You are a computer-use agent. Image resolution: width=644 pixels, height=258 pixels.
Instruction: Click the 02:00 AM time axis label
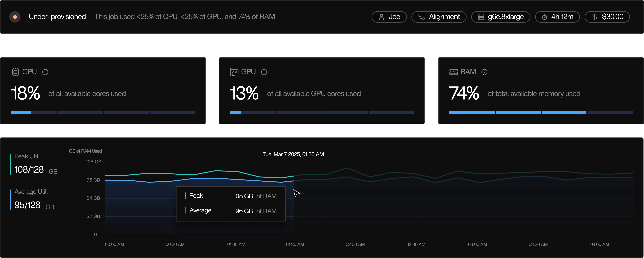point(355,244)
